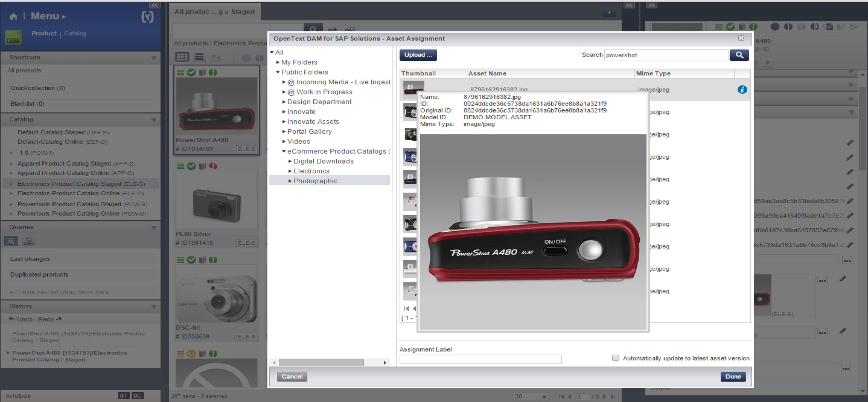Click the orange sync status icon on last card
The width and height of the screenshot is (868, 402).
coord(191,353)
